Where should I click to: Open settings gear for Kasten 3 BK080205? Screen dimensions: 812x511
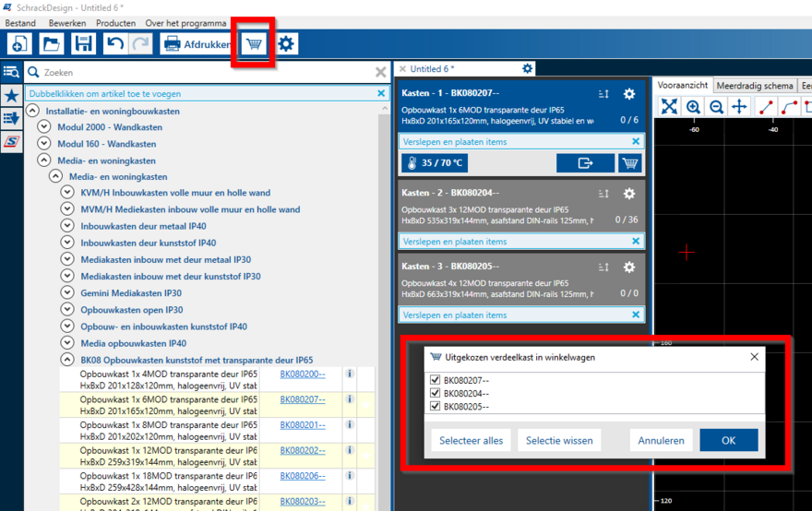629,267
